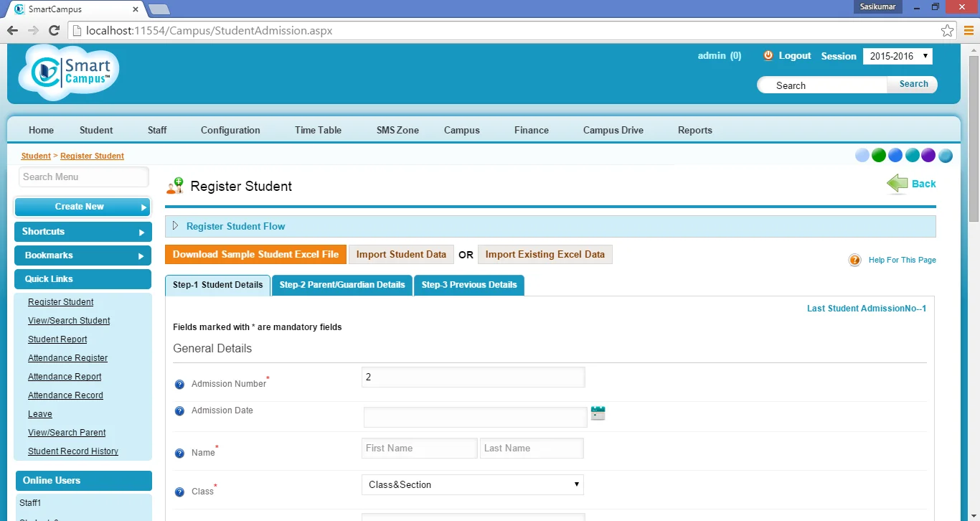980x521 pixels.
Task: Open the Reports menu
Action: tap(695, 130)
